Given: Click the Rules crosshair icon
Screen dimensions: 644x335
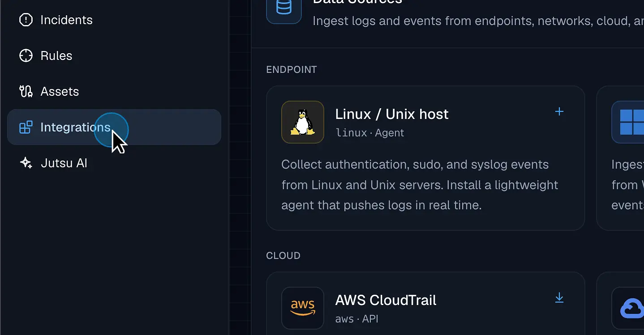Looking at the screenshot, I should [x=26, y=56].
